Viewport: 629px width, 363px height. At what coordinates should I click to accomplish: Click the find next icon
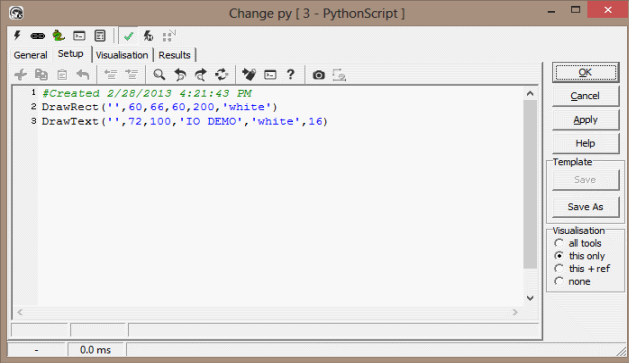(201, 75)
